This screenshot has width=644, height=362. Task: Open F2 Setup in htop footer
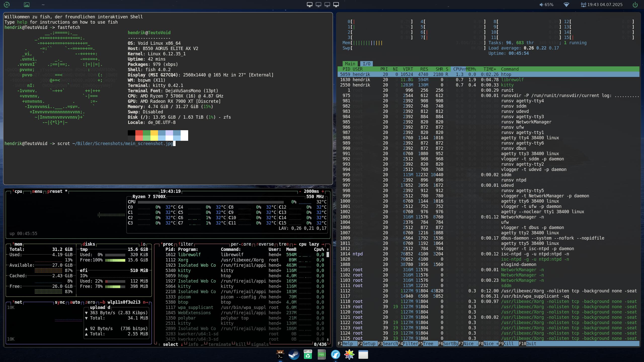click(x=368, y=344)
